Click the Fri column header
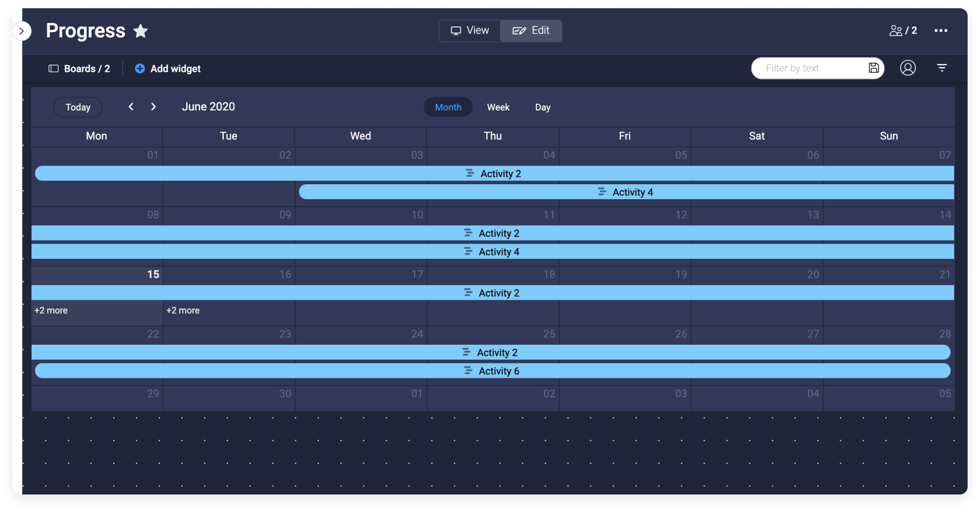 (625, 136)
